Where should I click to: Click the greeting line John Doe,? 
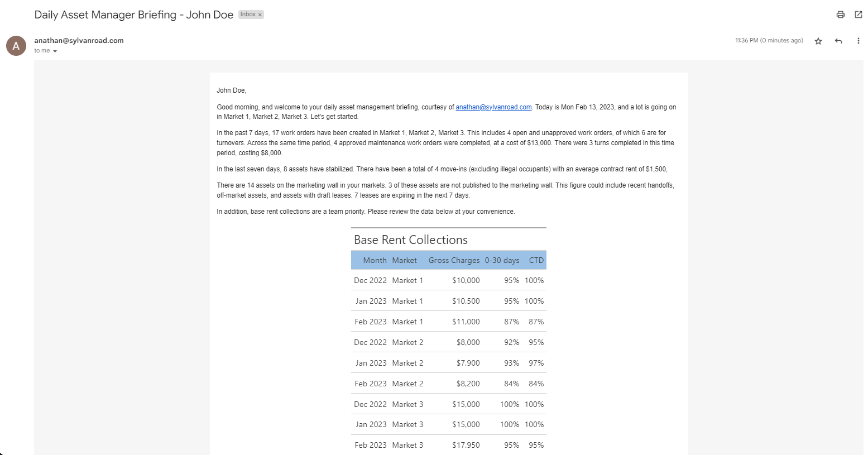click(x=231, y=90)
